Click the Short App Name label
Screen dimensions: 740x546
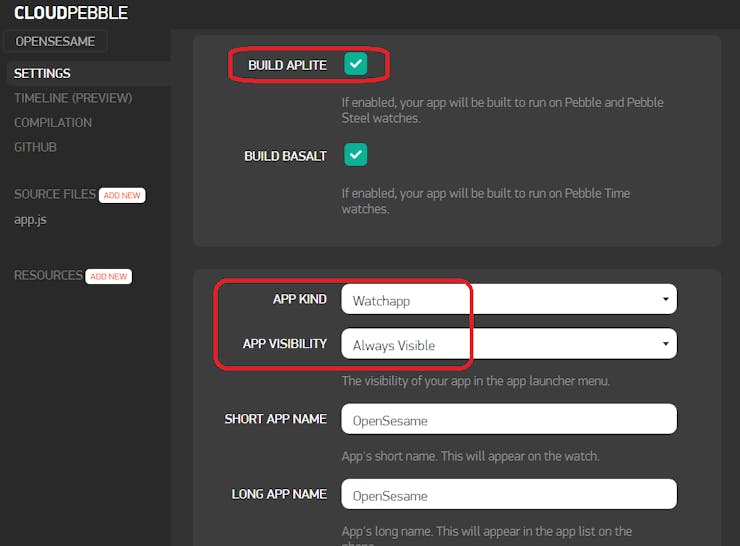coord(276,419)
